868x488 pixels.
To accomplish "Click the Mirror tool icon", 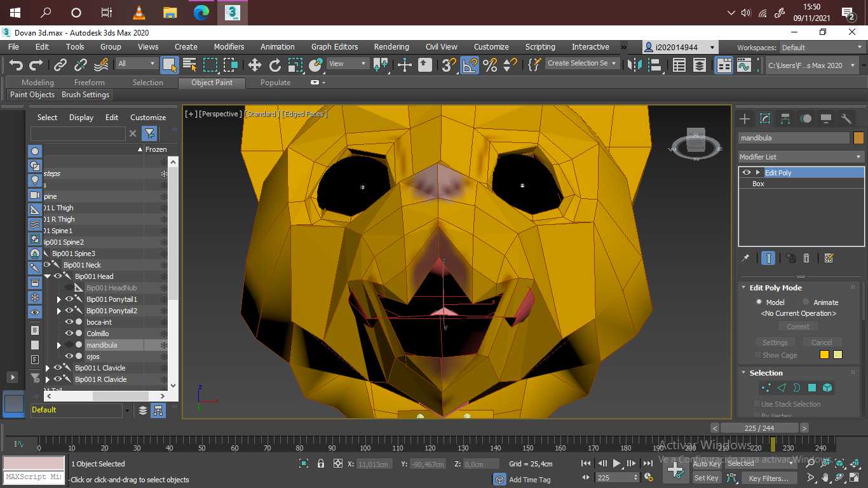I will point(634,64).
